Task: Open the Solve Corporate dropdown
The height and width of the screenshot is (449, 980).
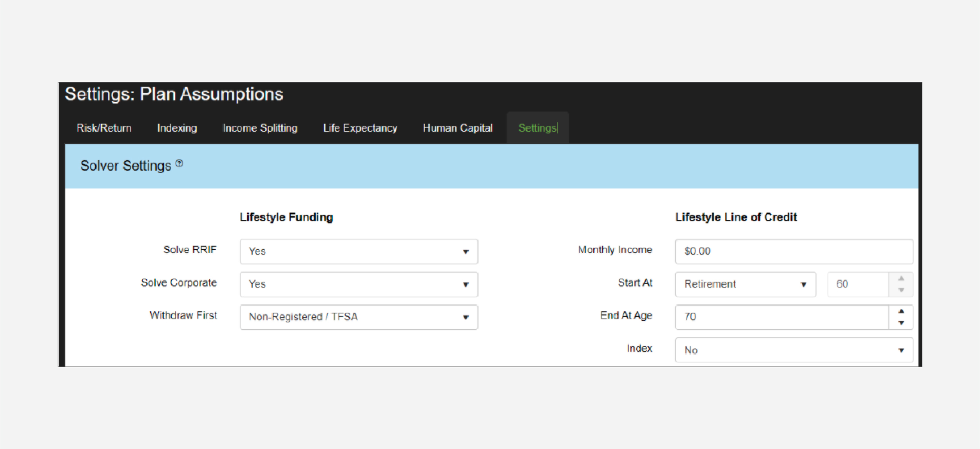Action: [359, 284]
